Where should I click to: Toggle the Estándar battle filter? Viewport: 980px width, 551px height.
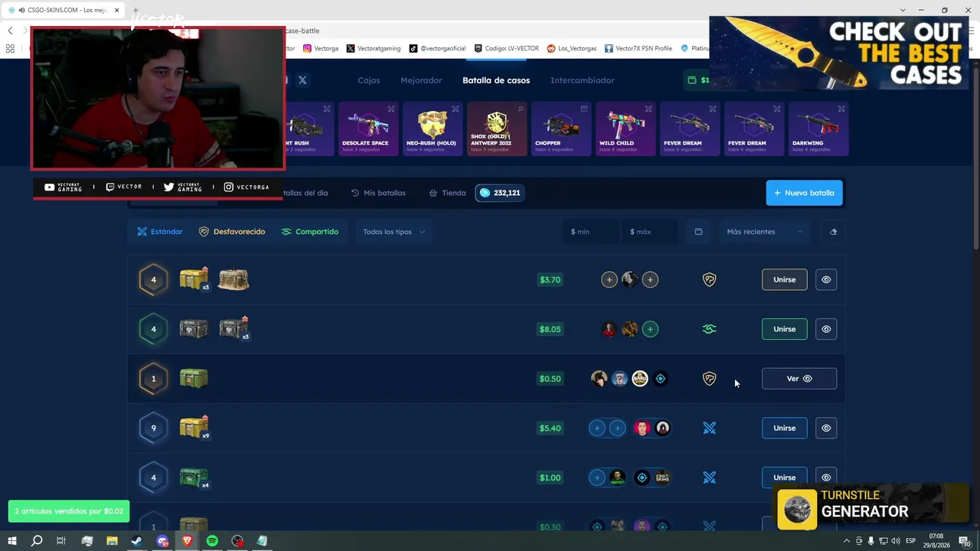[160, 232]
